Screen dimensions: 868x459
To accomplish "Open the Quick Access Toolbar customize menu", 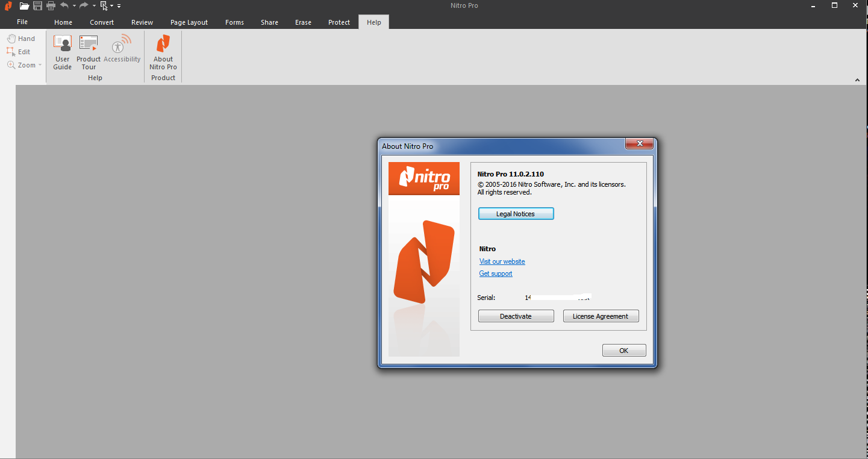I will coord(119,5).
